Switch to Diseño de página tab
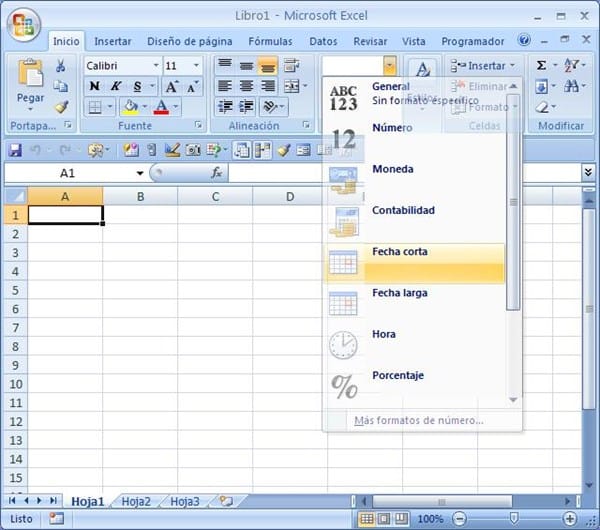The width and height of the screenshot is (600, 530). click(x=189, y=41)
